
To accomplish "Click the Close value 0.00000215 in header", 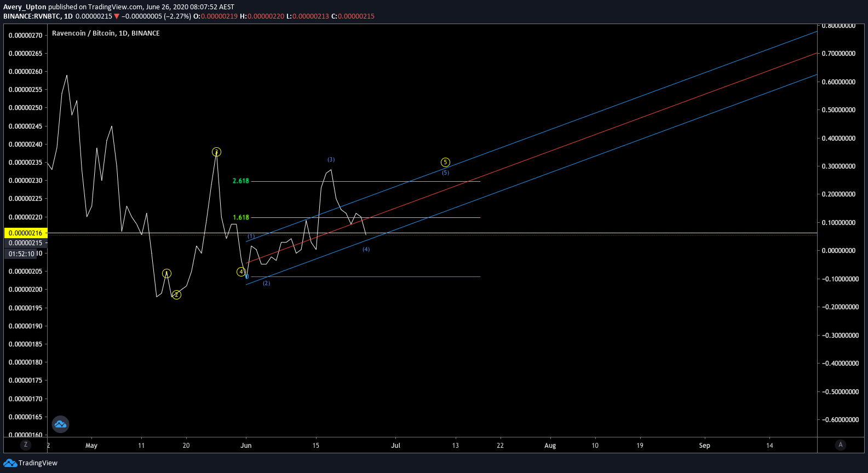I will tap(356, 16).
